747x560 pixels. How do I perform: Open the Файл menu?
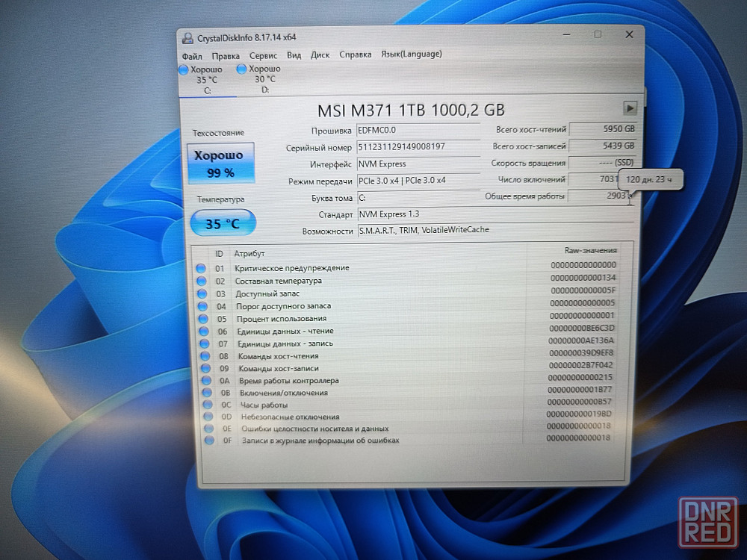tap(192, 55)
